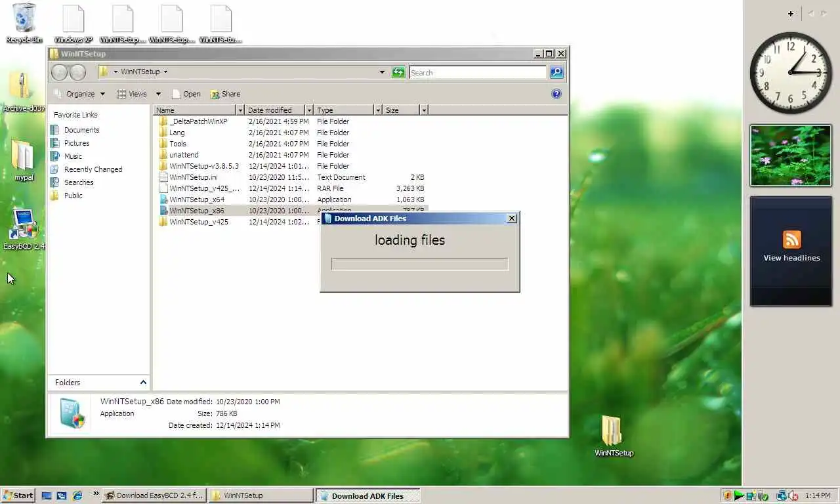This screenshot has height=504, width=840.
Task: Switch to Download ADK Files taskbar item
Action: pos(367,495)
